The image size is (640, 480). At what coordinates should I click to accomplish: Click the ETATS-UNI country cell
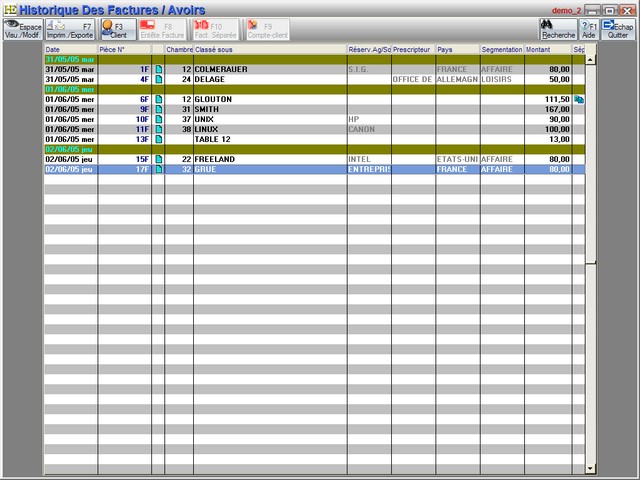pyautogui.click(x=457, y=159)
